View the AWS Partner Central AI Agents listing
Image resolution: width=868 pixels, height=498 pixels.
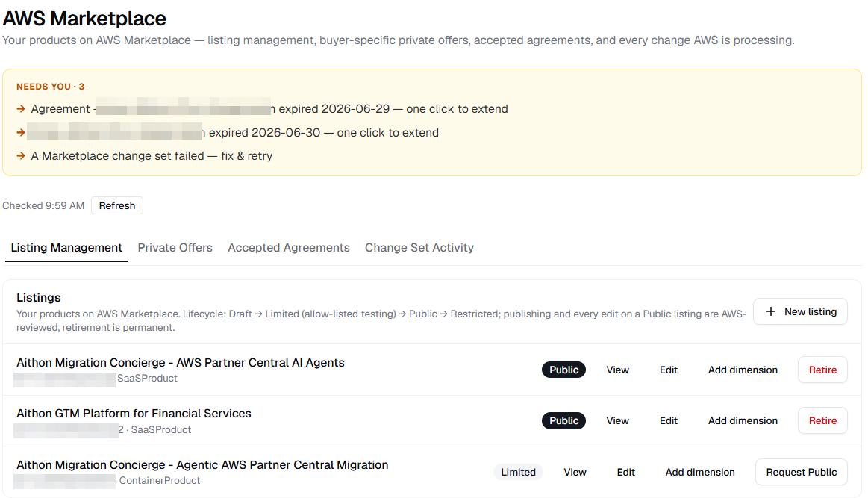click(x=617, y=370)
